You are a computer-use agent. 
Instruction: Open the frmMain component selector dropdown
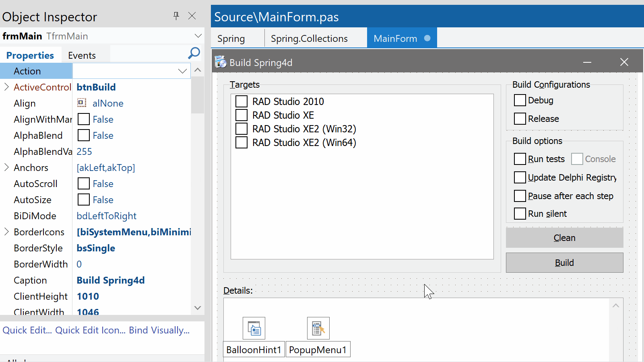(198, 36)
